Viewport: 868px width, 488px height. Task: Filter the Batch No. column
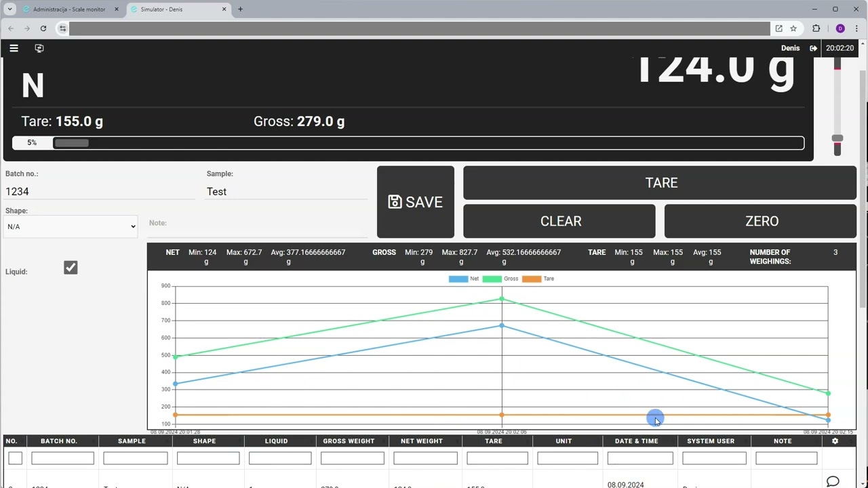coord(62,458)
